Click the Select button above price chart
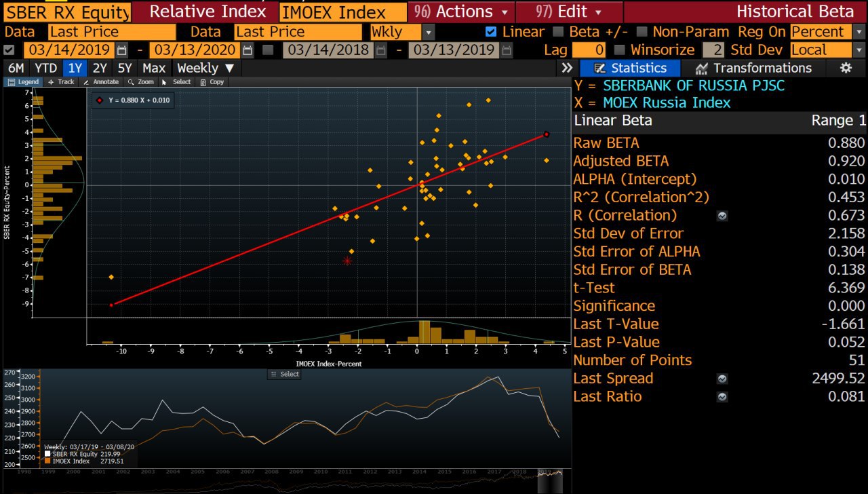The height and width of the screenshot is (494, 868). (x=285, y=374)
